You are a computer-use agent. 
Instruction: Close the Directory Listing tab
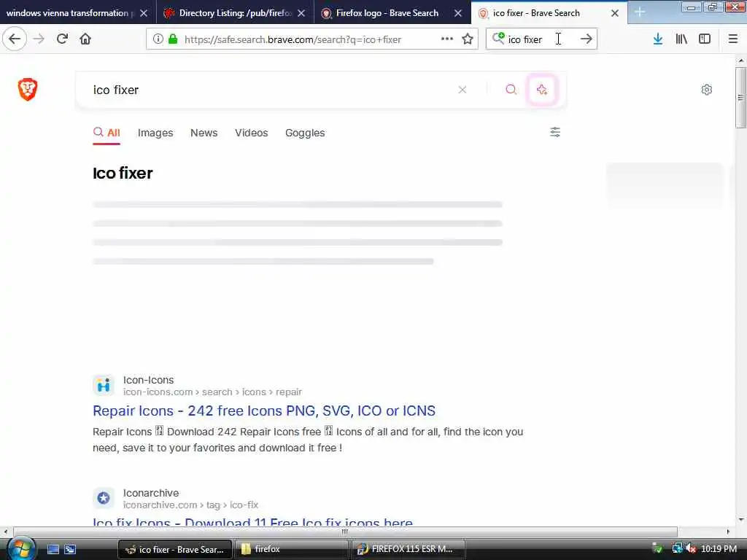pos(301,13)
